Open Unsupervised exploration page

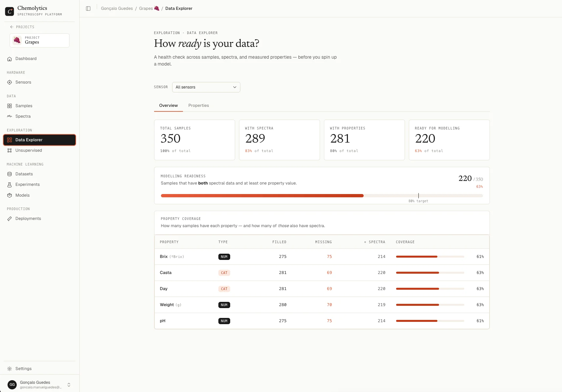39,150
